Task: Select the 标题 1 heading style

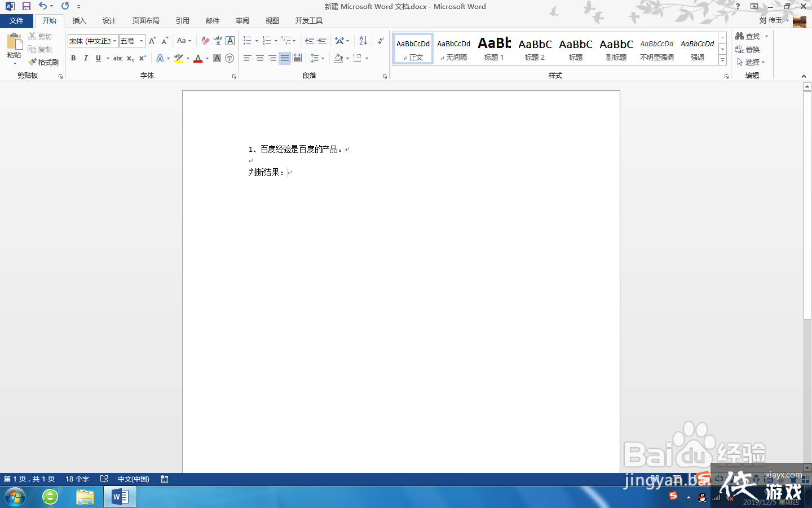Action: pyautogui.click(x=495, y=49)
